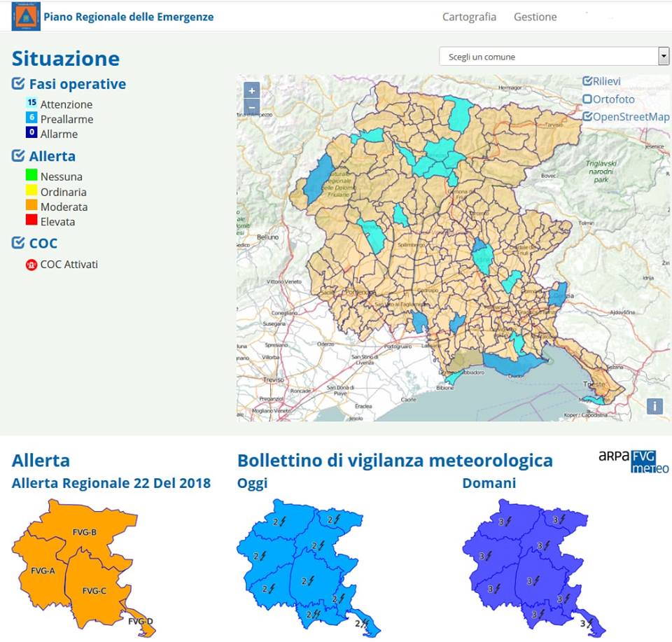Toggle the Fasi operative checkbox
The width and height of the screenshot is (672, 642).
coord(19,84)
